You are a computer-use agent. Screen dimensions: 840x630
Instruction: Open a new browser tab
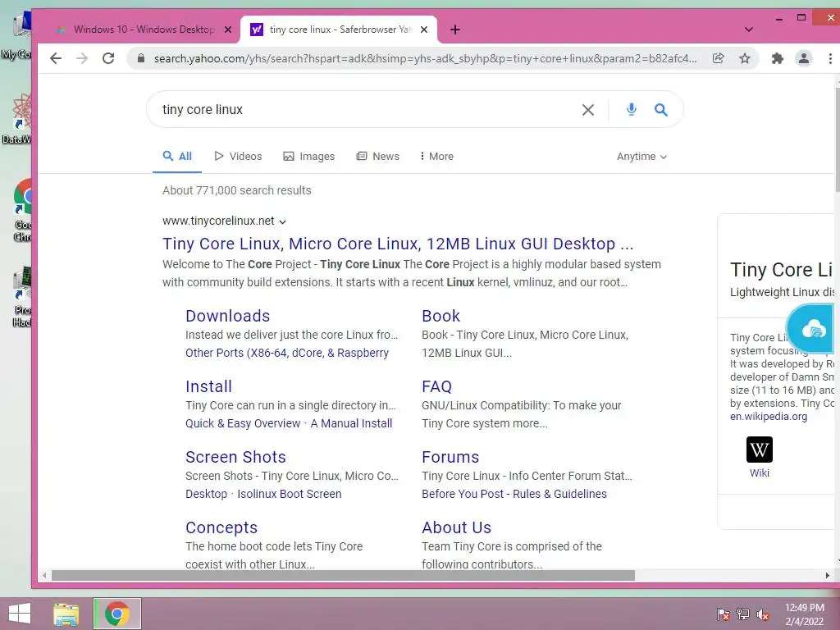click(454, 30)
